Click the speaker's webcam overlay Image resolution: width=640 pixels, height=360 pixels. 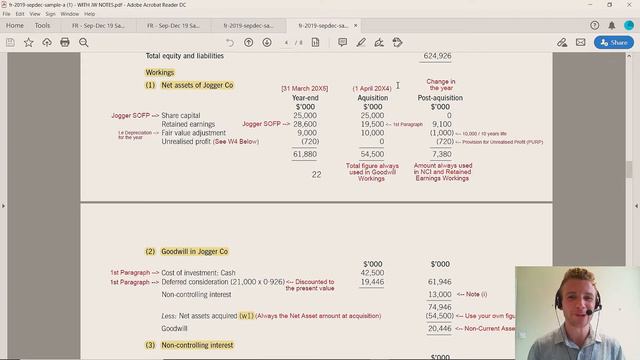(x=577, y=313)
